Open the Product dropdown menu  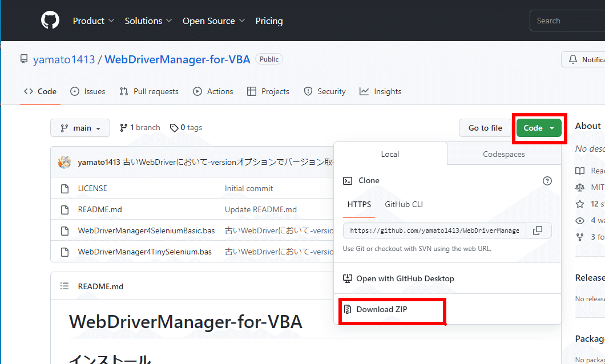(94, 21)
